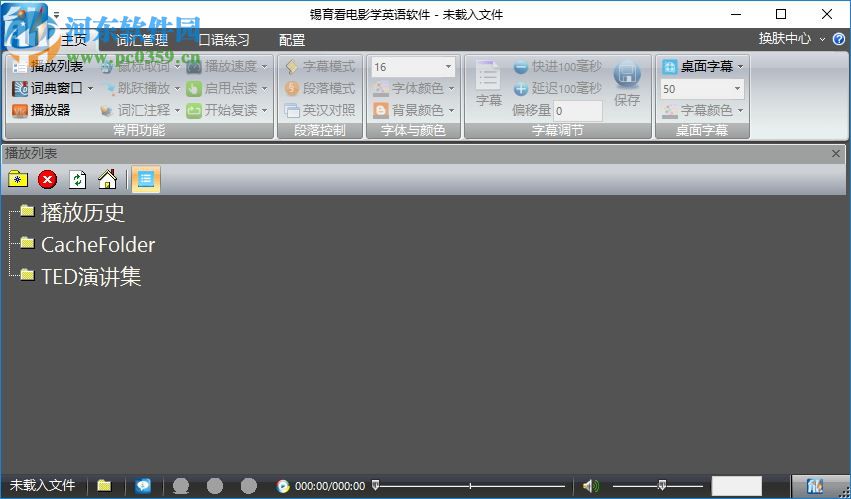Viewport: 851px width, 499px height.
Task: Switch to the 配置 tab
Action: tap(292, 40)
